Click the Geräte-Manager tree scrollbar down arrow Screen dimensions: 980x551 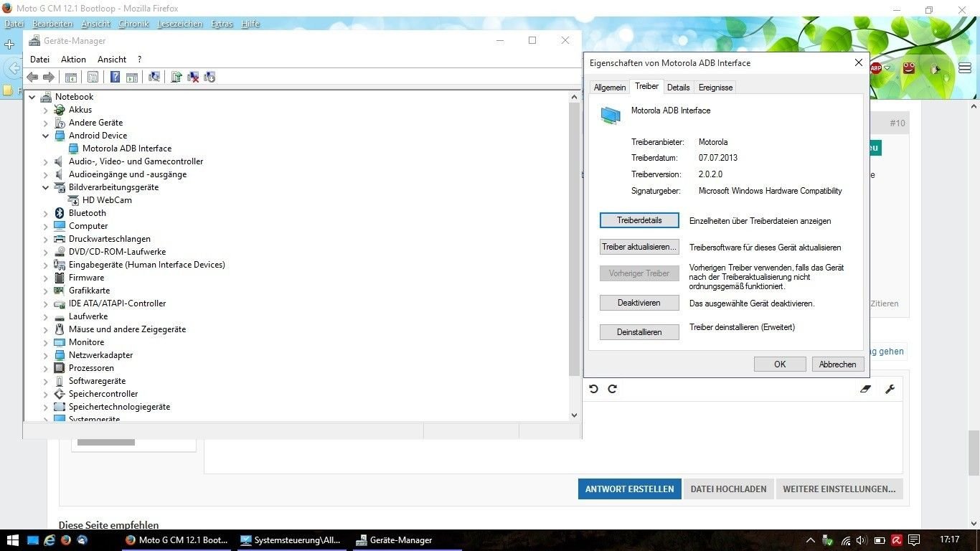click(x=574, y=415)
